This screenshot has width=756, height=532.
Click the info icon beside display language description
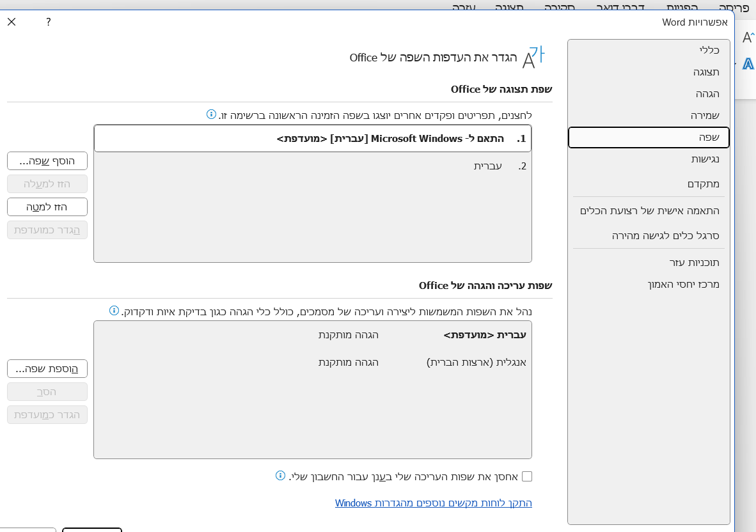pos(211,114)
